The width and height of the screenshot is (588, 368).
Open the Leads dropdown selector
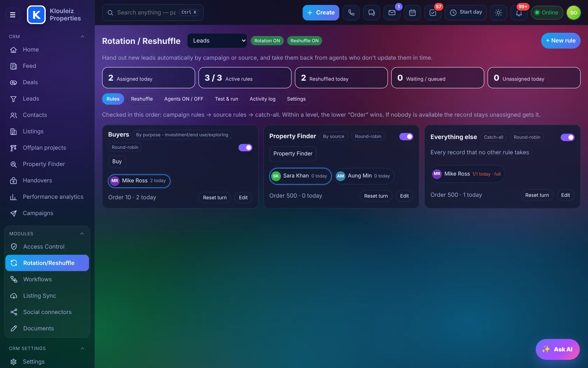[217, 41]
